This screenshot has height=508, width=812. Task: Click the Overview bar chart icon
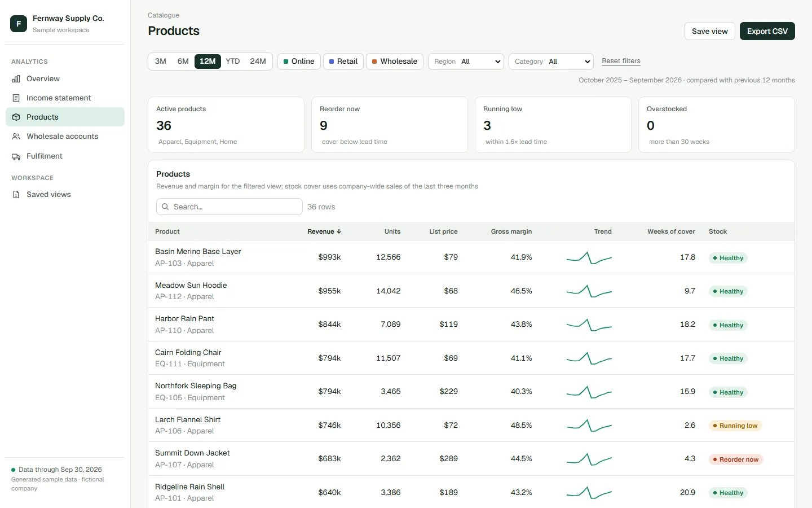point(16,79)
